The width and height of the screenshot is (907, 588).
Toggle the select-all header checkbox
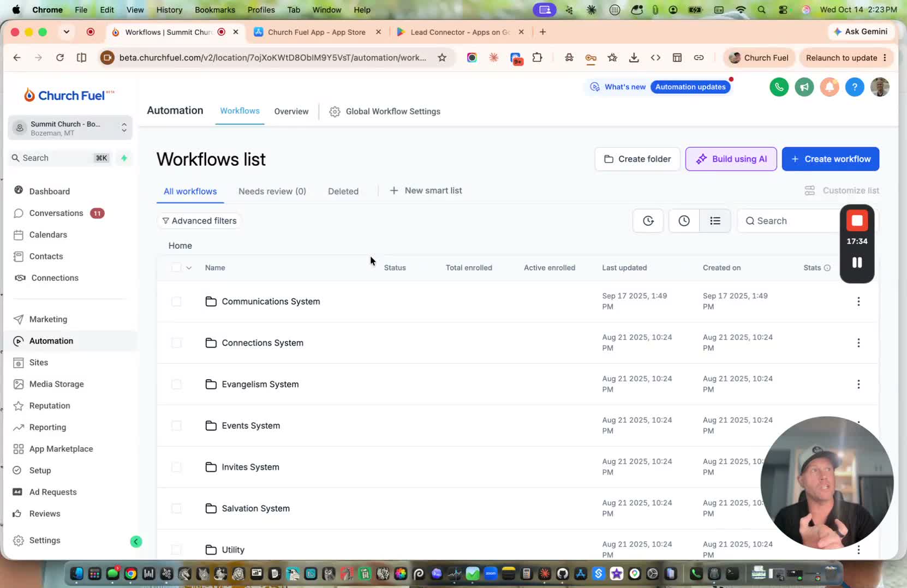point(176,268)
